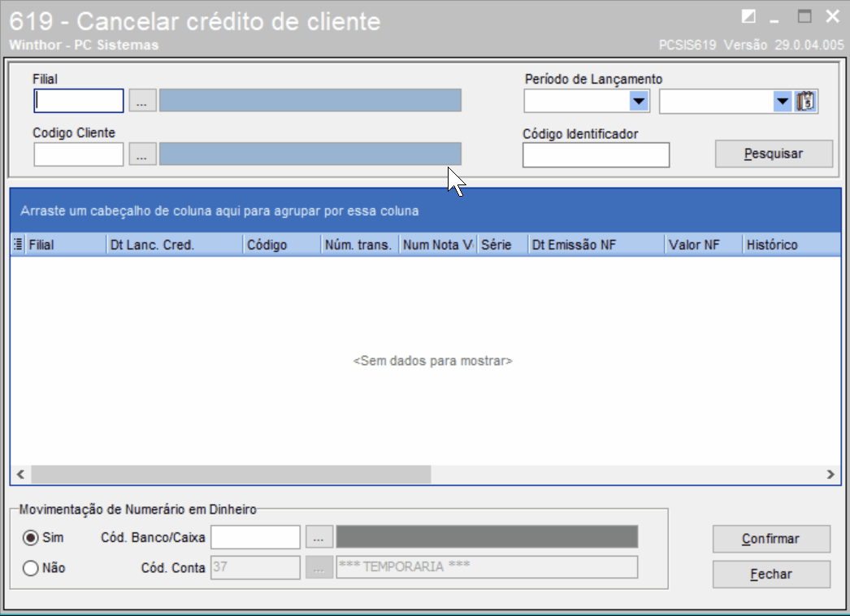Screen dimensions: 850x616
Task: Open Codigo Cliente lookup ellipsis button
Action: tap(142, 154)
